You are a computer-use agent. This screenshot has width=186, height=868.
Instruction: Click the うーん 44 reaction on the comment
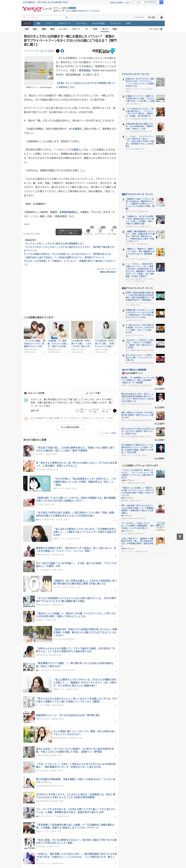tap(106, 410)
